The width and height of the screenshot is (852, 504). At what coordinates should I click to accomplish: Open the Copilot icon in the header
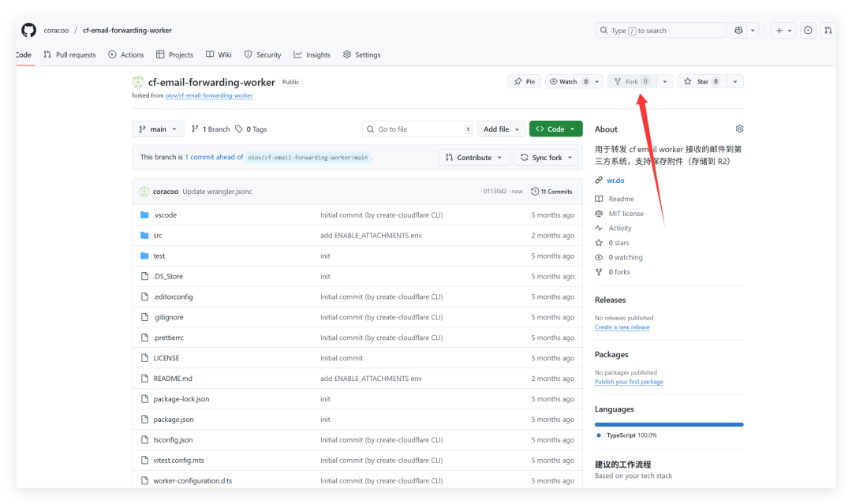[738, 31]
